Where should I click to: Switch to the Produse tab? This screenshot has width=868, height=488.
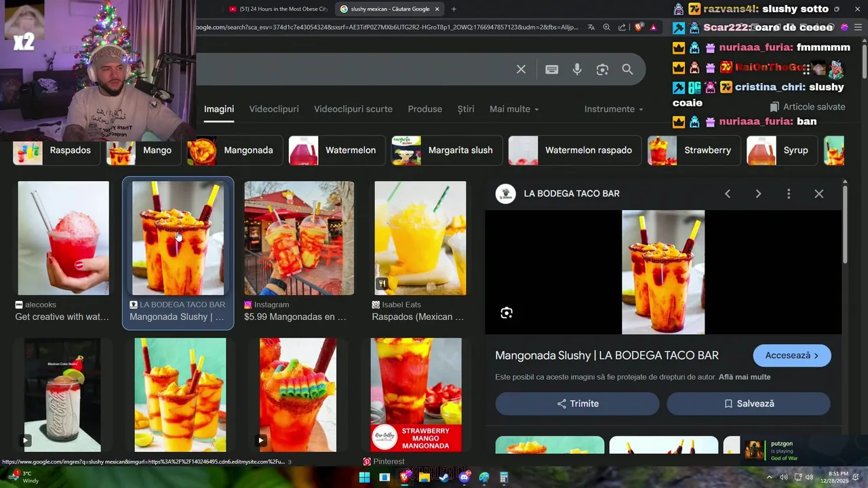(x=425, y=109)
